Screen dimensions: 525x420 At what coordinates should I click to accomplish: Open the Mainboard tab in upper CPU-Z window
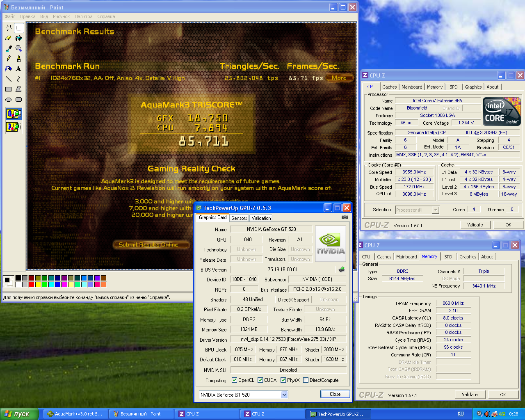412,87
